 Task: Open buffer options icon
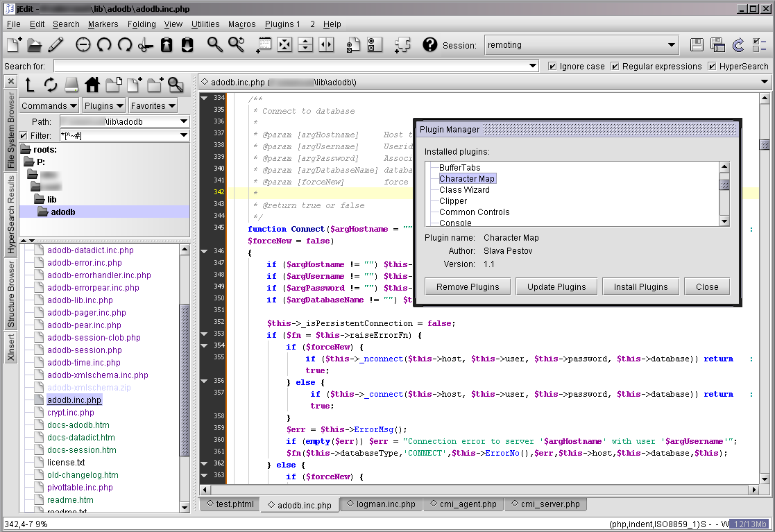tap(353, 45)
